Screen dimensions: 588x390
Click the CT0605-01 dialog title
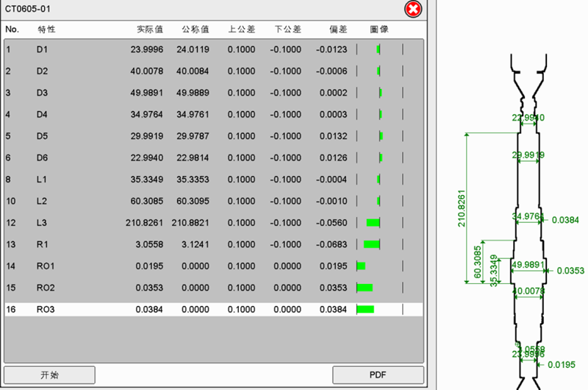tap(28, 9)
